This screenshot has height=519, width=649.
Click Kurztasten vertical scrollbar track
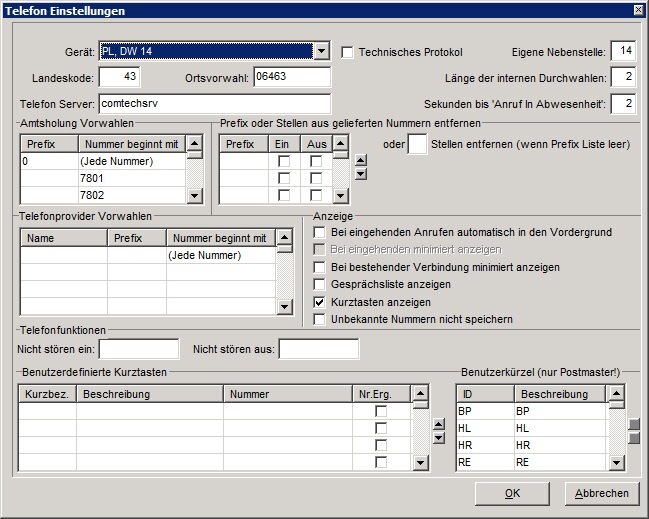pyautogui.click(x=421, y=432)
